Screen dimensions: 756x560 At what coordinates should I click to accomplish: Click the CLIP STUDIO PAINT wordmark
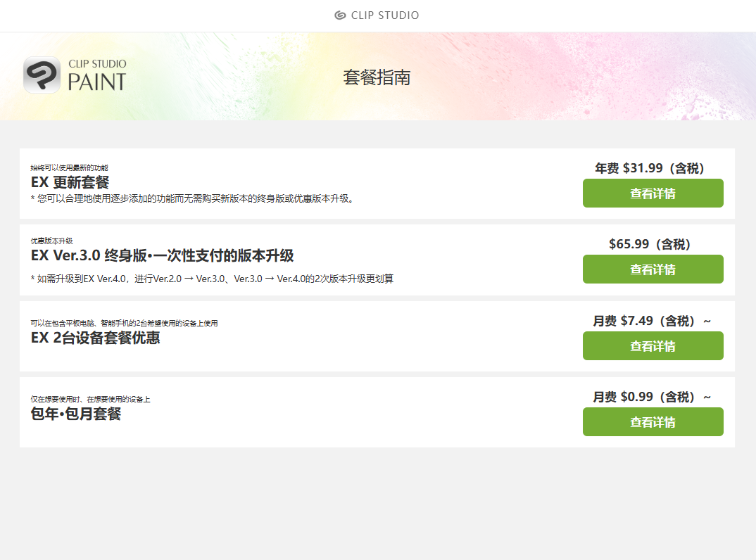pyautogui.click(x=97, y=76)
